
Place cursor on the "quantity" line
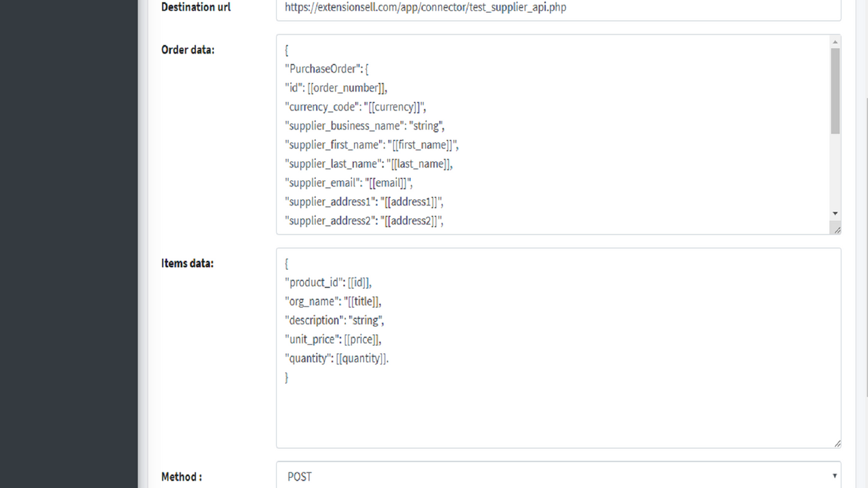[x=337, y=358]
